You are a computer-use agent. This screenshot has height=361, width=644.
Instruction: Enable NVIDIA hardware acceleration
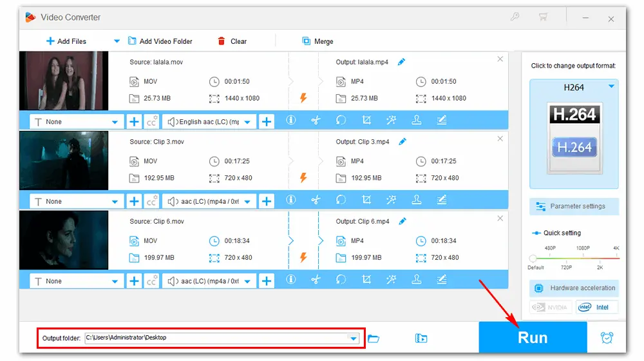click(551, 307)
